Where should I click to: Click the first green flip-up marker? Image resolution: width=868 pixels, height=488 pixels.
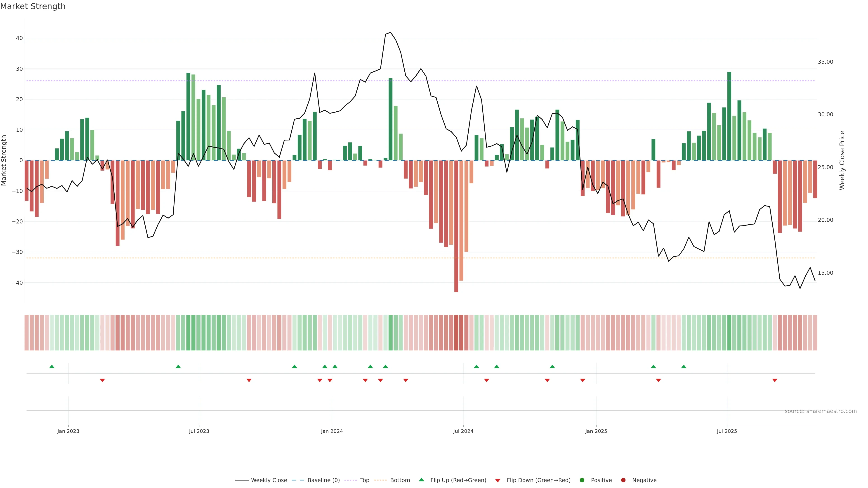[52, 366]
